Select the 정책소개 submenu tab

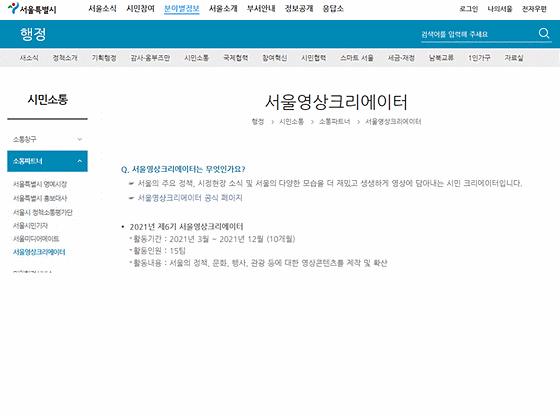pyautogui.click(x=65, y=58)
